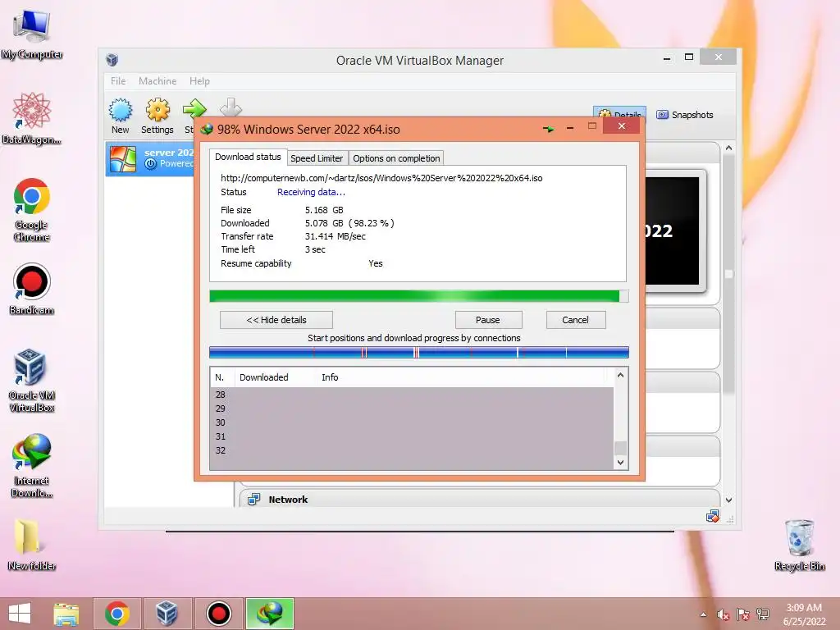Cancel the download
This screenshot has height=630, width=840.
click(x=575, y=320)
